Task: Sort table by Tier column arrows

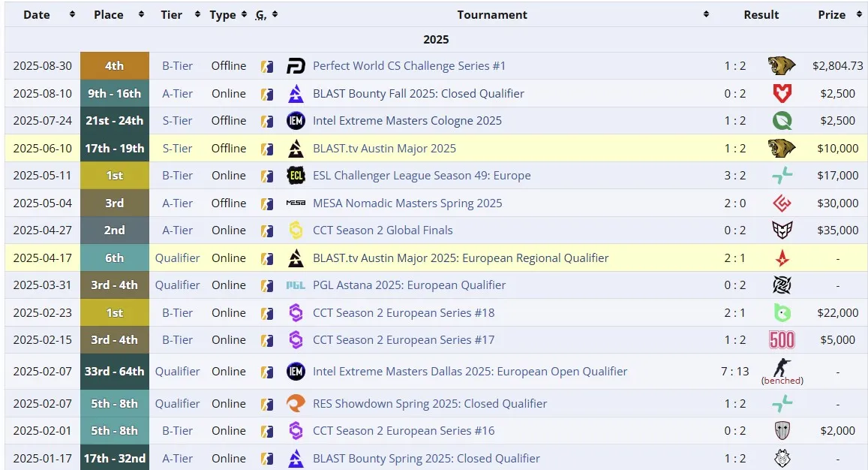Action: click(x=197, y=14)
